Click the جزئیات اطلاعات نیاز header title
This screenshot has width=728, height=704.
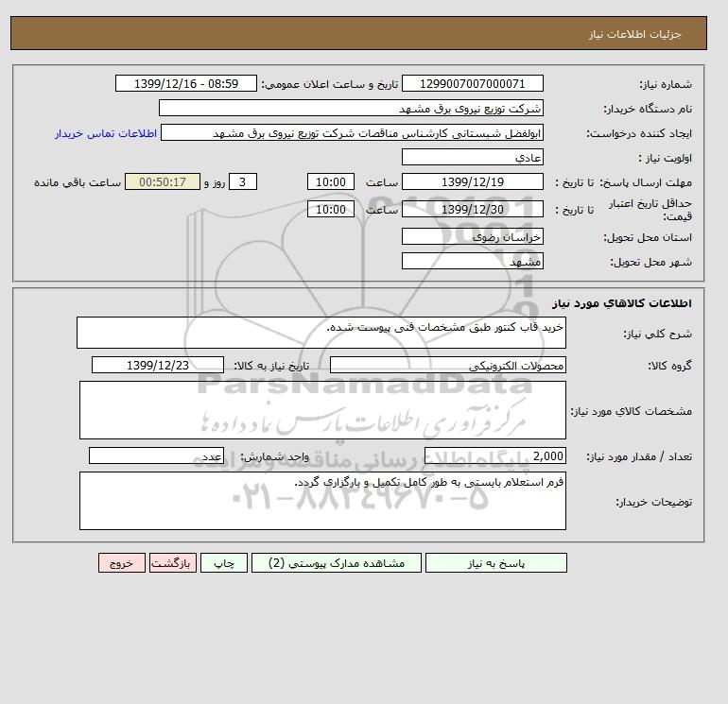click(634, 34)
